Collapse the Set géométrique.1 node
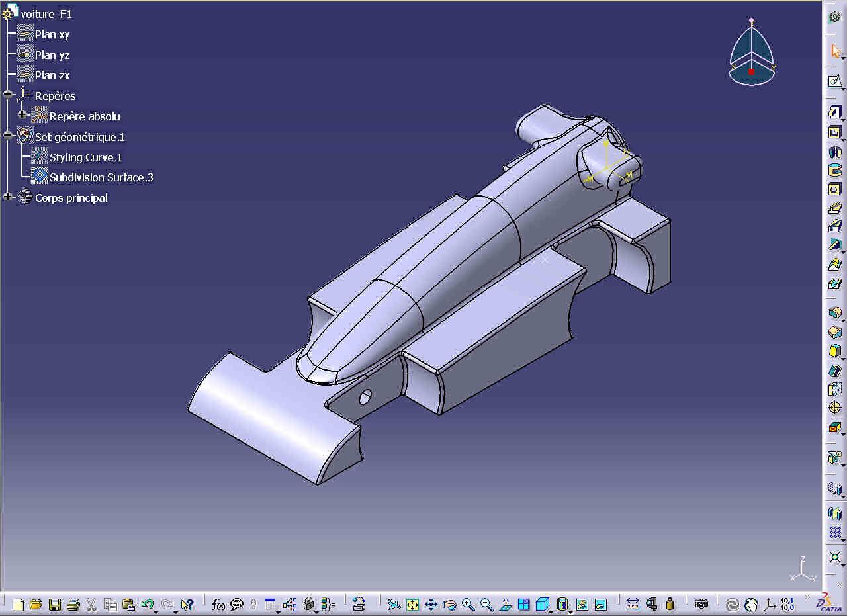Screen dimensions: 847x616 tap(7, 136)
